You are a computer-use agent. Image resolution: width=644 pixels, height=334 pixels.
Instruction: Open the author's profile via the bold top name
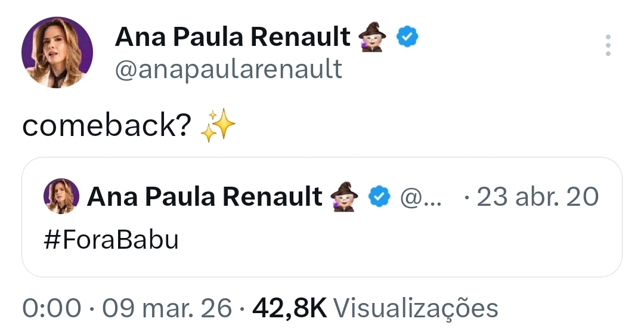pos(232,38)
